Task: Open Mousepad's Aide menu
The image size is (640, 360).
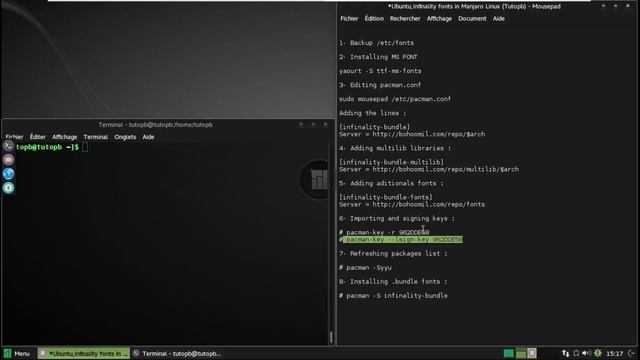Action: tap(498, 19)
